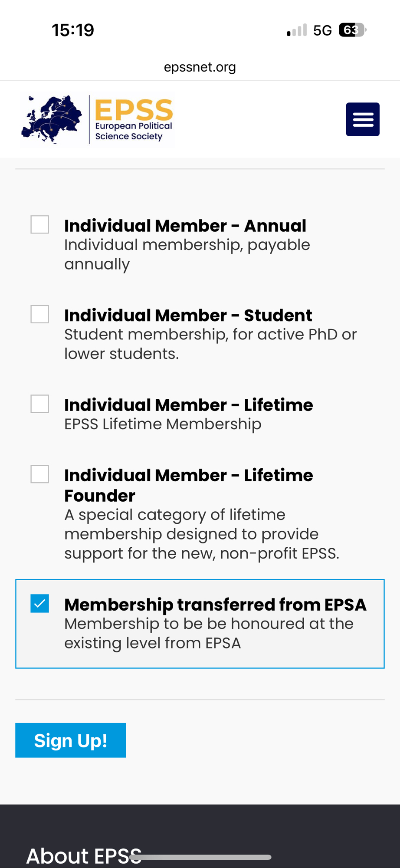Tap the 15:19 clock in status bar
The width and height of the screenshot is (400, 868).
coord(73,30)
